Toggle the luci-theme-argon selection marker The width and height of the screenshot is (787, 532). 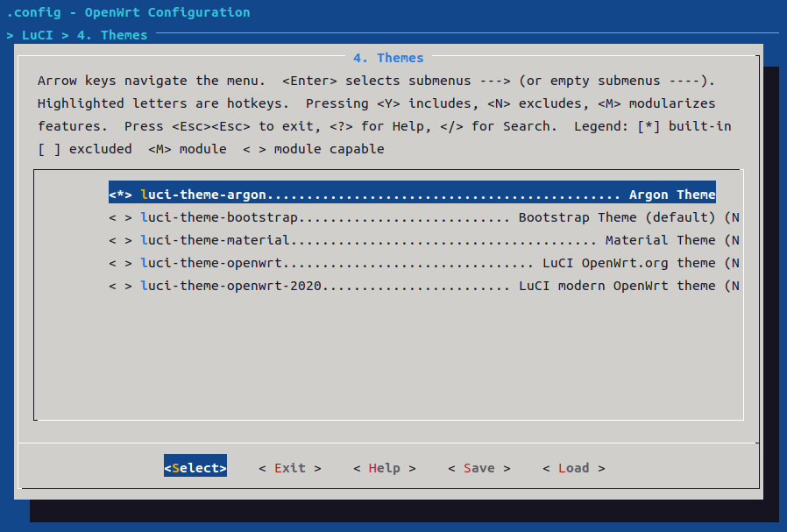point(120,195)
